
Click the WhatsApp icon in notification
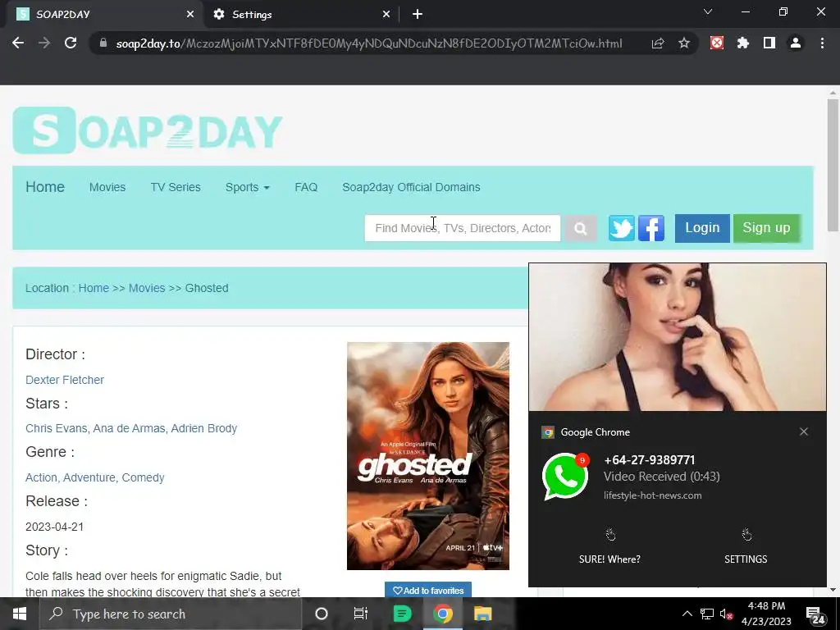(565, 477)
